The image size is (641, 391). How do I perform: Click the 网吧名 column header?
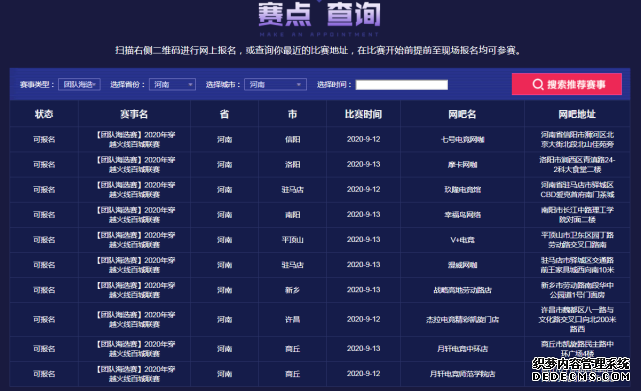pos(462,114)
